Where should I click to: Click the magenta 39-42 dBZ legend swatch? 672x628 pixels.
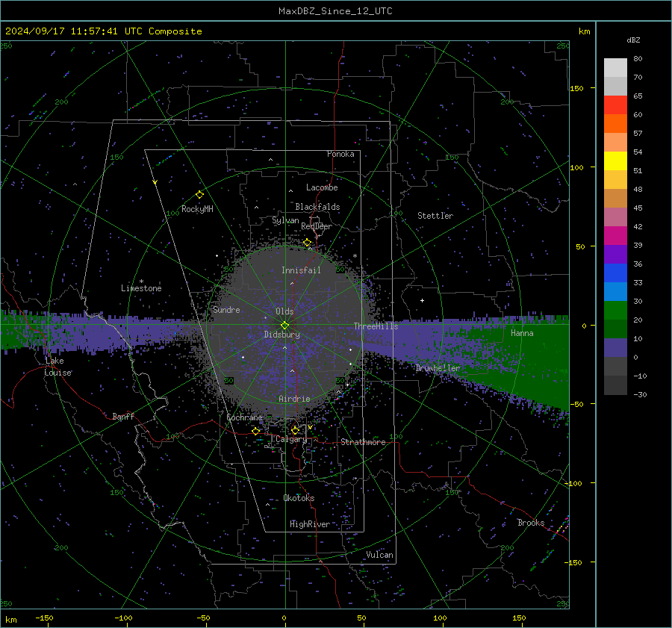[x=615, y=235]
